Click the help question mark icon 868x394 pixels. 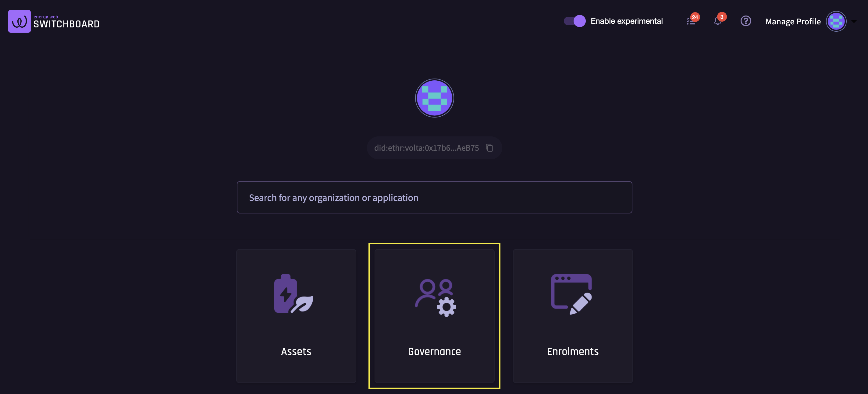(x=745, y=21)
